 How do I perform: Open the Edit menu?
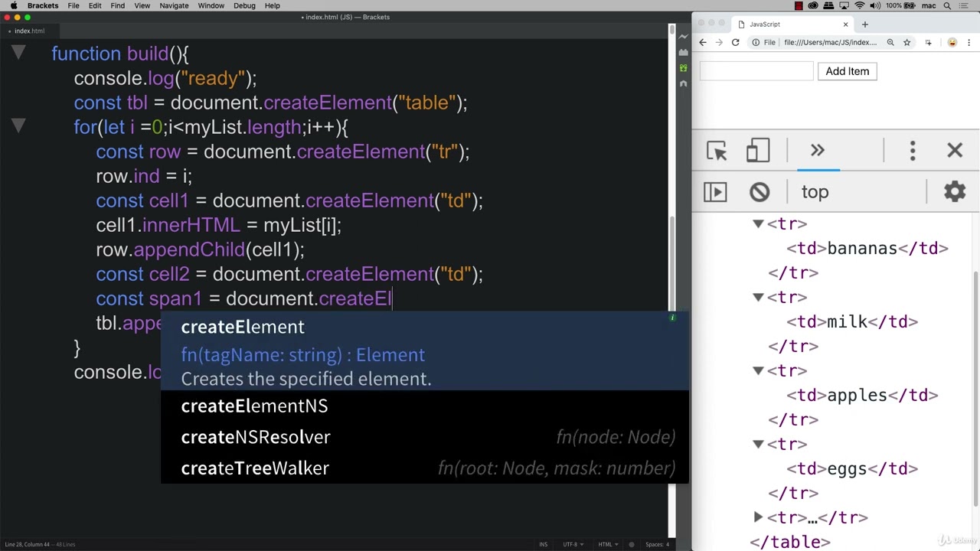pyautogui.click(x=95, y=5)
